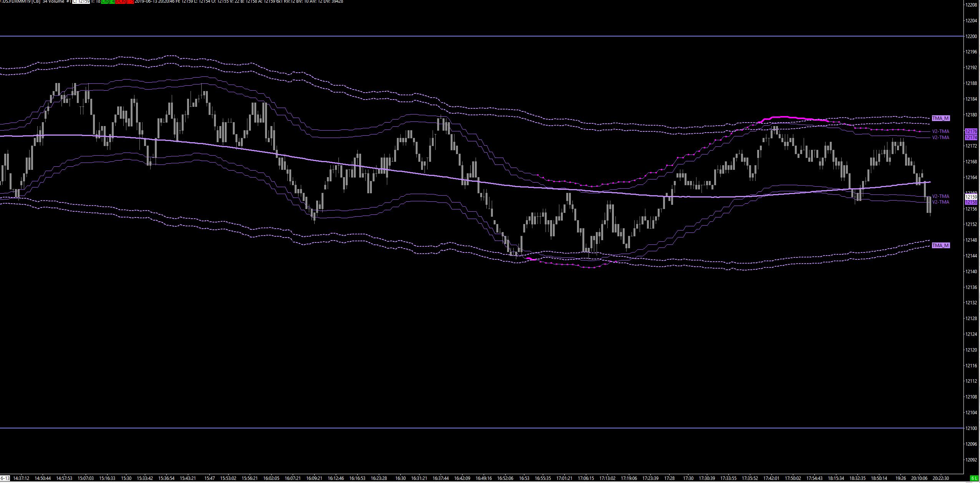
Task: Click the white C: 12159 close value in header
Action: [x=81, y=2]
